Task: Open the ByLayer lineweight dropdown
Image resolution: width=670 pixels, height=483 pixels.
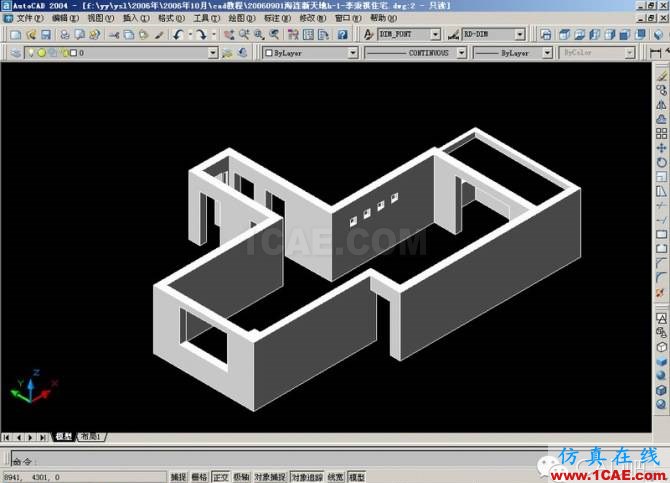Action: click(x=547, y=53)
